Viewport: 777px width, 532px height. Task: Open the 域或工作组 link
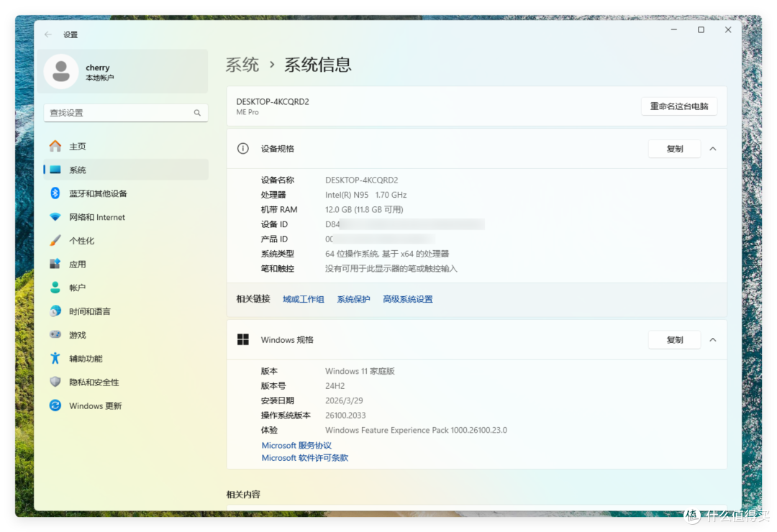[304, 299]
